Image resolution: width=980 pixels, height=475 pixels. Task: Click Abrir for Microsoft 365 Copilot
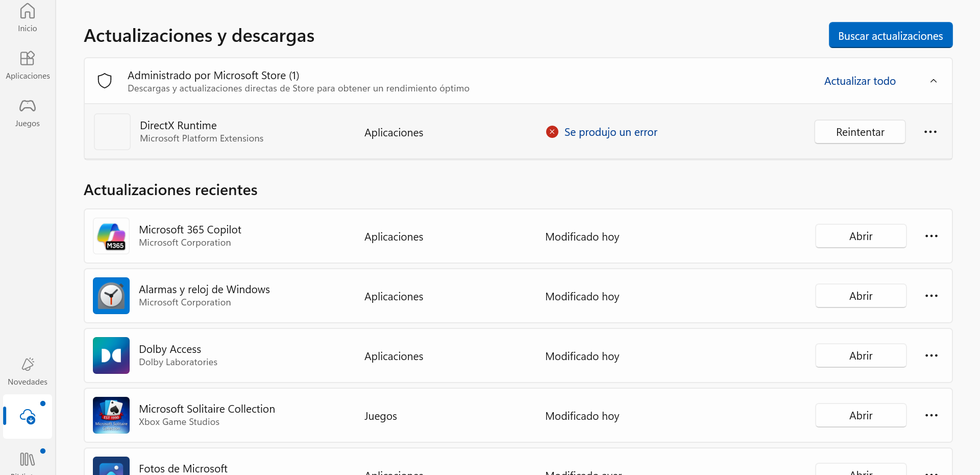pyautogui.click(x=861, y=236)
